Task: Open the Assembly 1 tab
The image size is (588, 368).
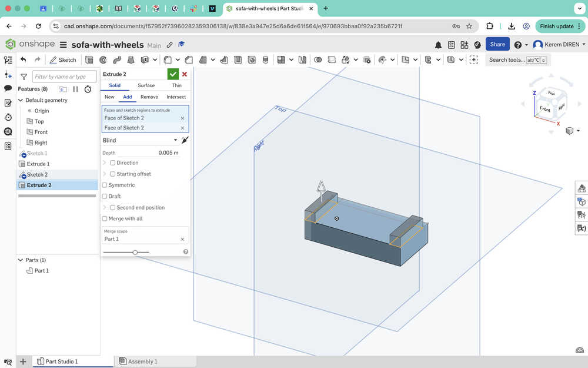Action: click(142, 362)
